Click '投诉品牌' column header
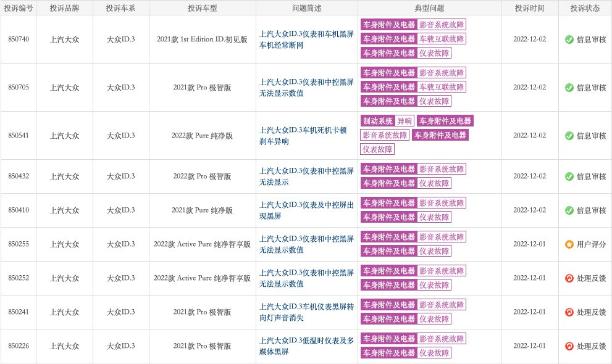Viewport: 612px width, 364px height. coord(64,8)
